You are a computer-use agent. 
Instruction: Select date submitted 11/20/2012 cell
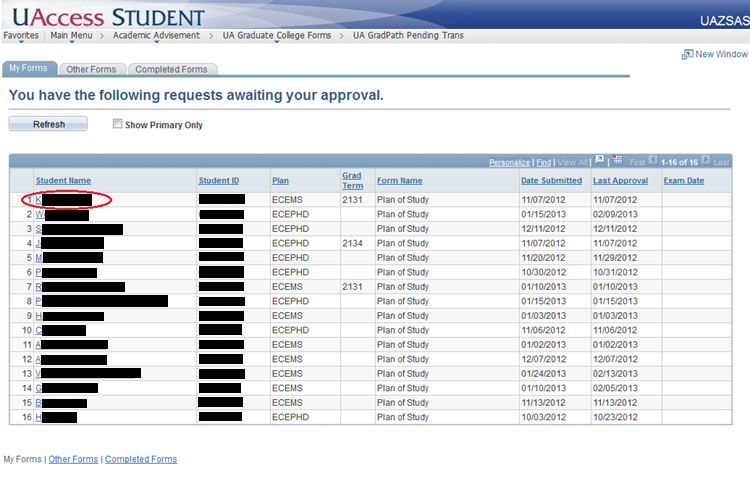point(543,258)
